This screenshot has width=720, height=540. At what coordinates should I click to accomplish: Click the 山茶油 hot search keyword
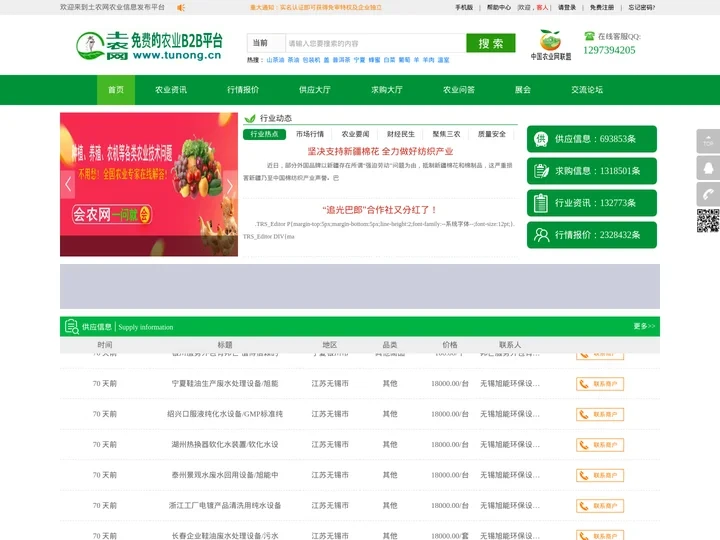click(x=276, y=60)
